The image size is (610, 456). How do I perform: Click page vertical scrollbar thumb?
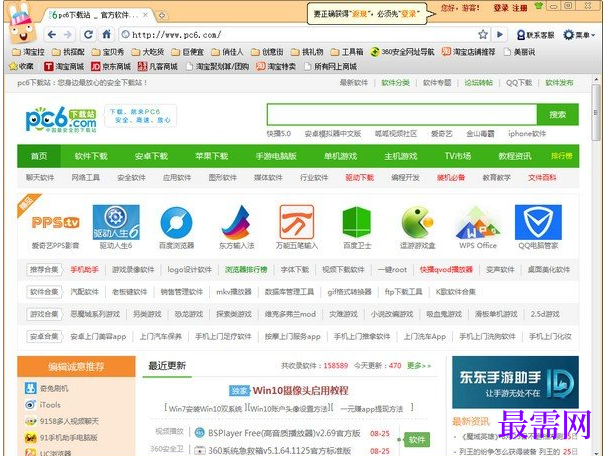pos(596,112)
